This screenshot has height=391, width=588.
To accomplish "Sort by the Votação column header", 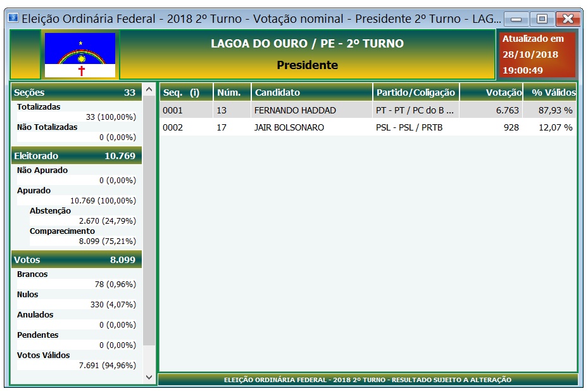I will point(491,93).
